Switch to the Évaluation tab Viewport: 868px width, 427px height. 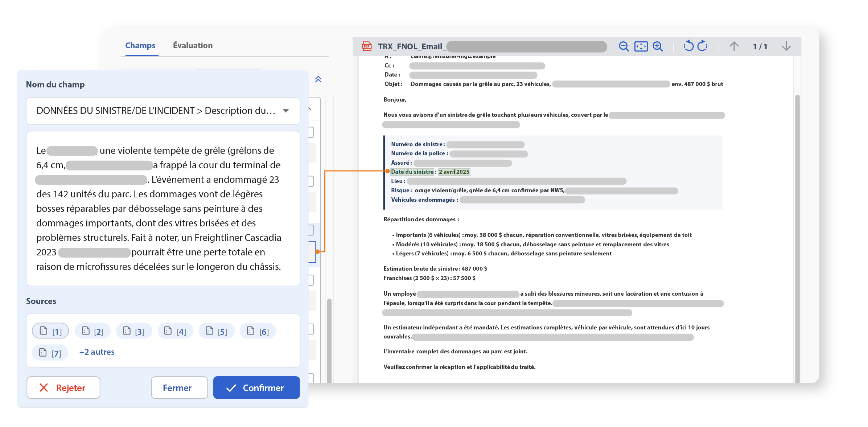pyautogui.click(x=193, y=45)
